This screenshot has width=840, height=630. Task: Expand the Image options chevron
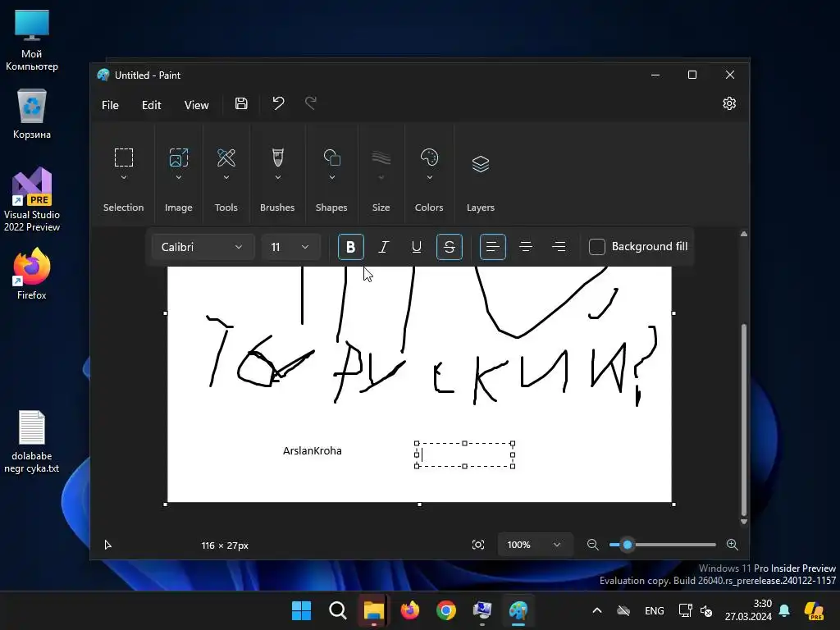(x=178, y=177)
